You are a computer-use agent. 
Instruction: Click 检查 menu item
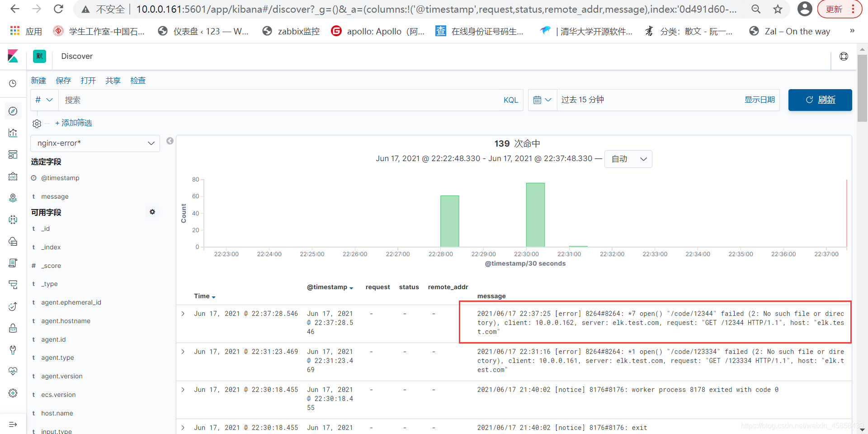click(138, 81)
